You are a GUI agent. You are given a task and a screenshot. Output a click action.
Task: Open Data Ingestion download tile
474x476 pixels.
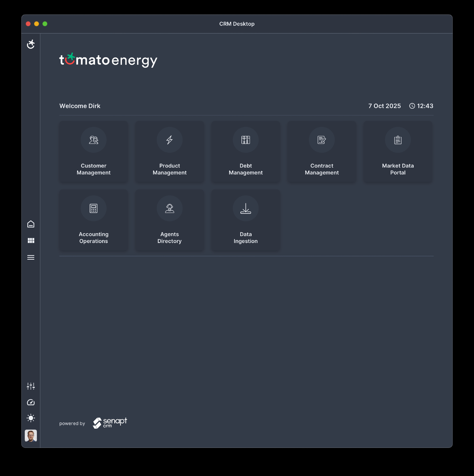tap(245, 220)
